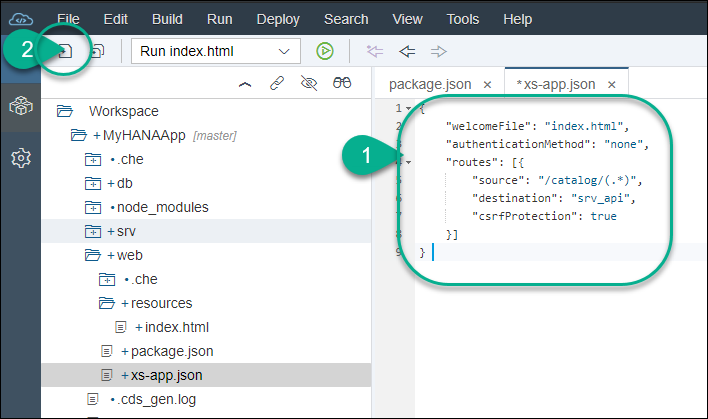Open the Search menu
The image size is (708, 419).
tap(346, 19)
